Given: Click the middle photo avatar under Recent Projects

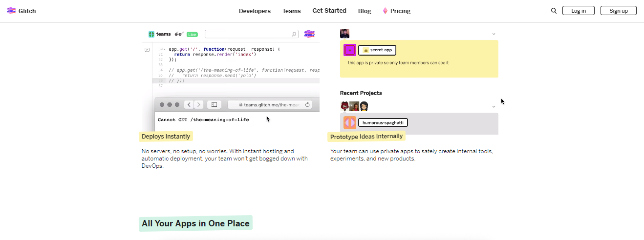Looking at the screenshot, I should pyautogui.click(x=354, y=106).
